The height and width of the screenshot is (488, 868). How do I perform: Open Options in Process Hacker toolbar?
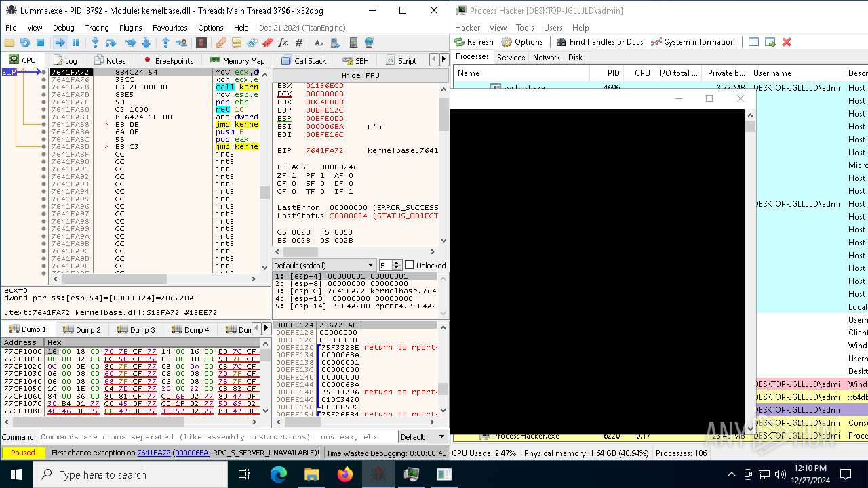click(522, 42)
